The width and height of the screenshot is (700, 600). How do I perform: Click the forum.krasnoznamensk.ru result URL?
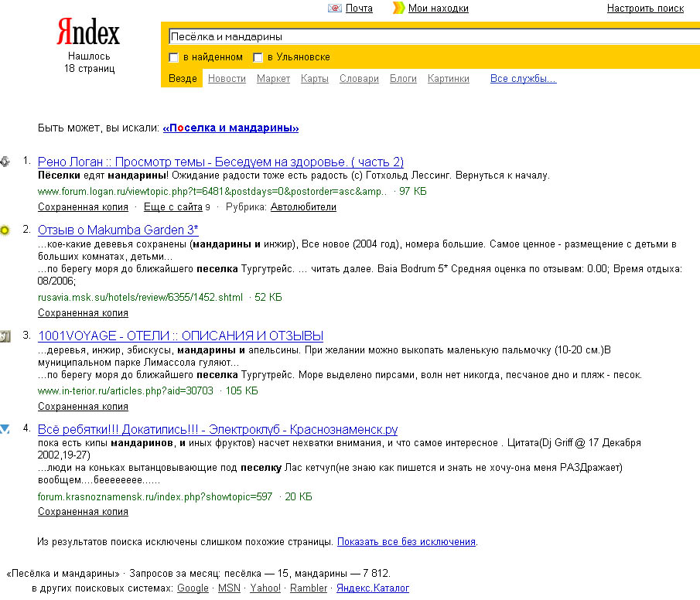[x=155, y=497]
